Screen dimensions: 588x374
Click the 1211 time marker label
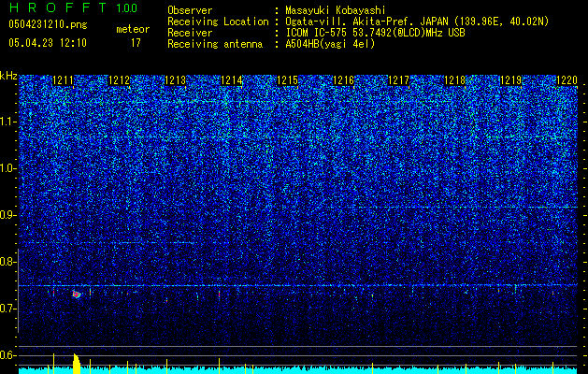point(63,80)
